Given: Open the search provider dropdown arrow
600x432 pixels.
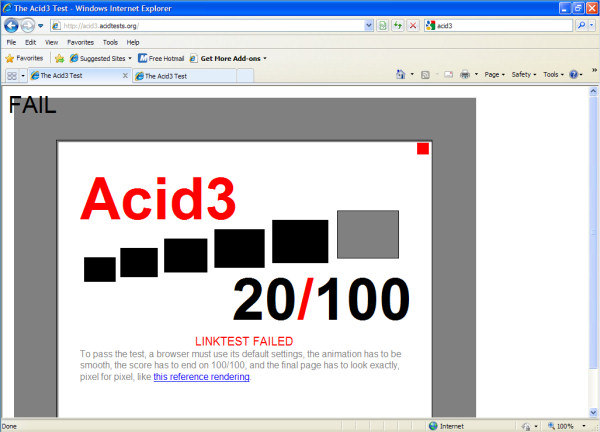Looking at the screenshot, I should [592, 26].
